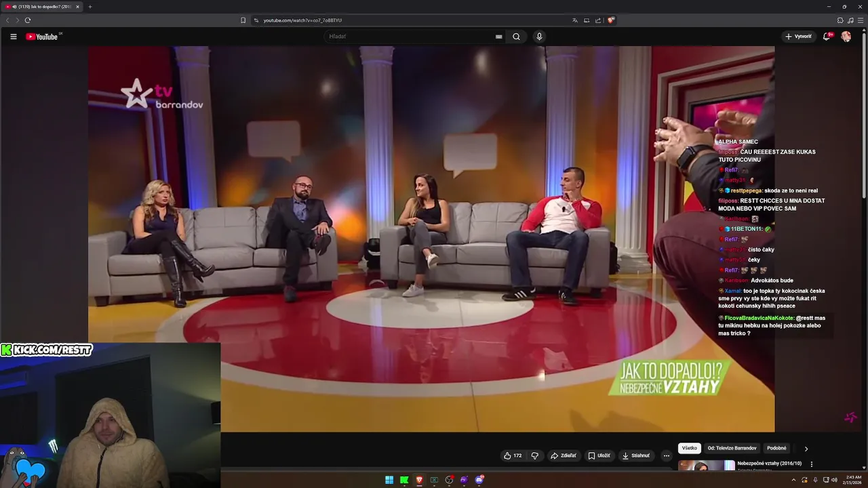Go back with the browser back arrow
Image resolution: width=868 pixels, height=488 pixels.
7,20
